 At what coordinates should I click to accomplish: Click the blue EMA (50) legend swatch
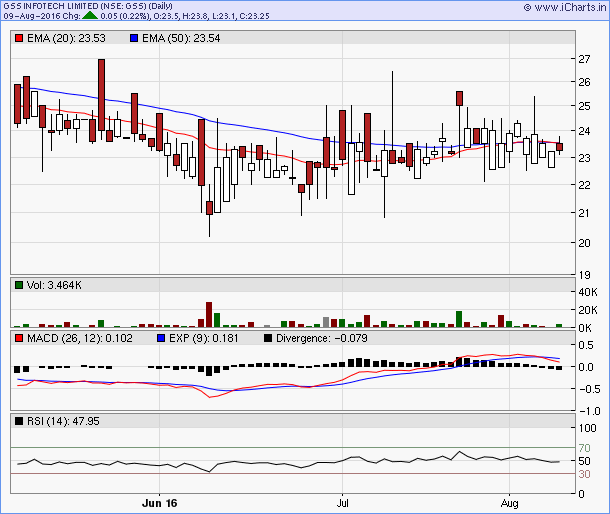pyautogui.click(x=134, y=38)
